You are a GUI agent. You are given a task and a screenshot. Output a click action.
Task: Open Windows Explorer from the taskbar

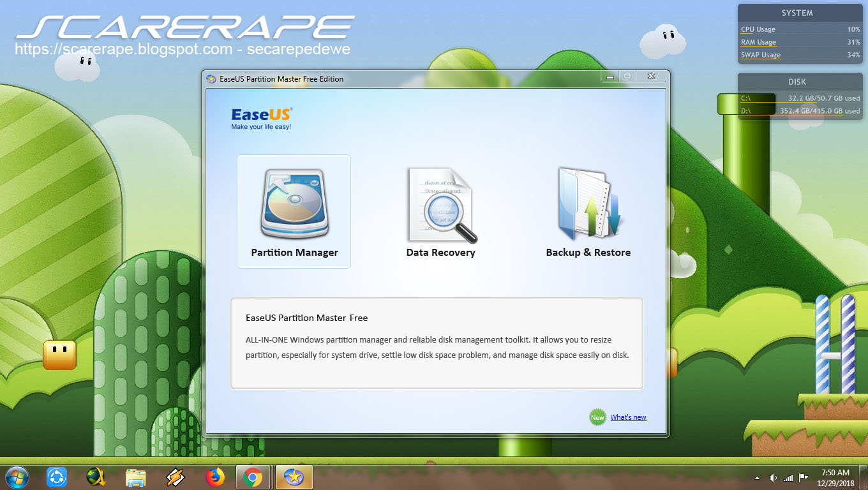point(136,477)
